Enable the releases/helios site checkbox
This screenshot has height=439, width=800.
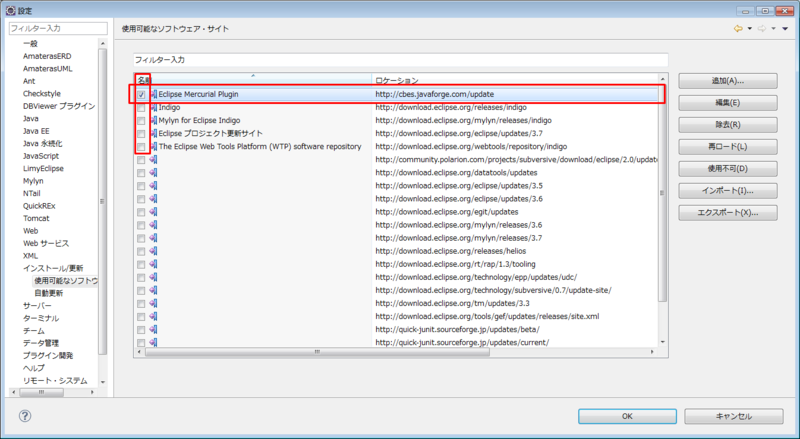(141, 251)
